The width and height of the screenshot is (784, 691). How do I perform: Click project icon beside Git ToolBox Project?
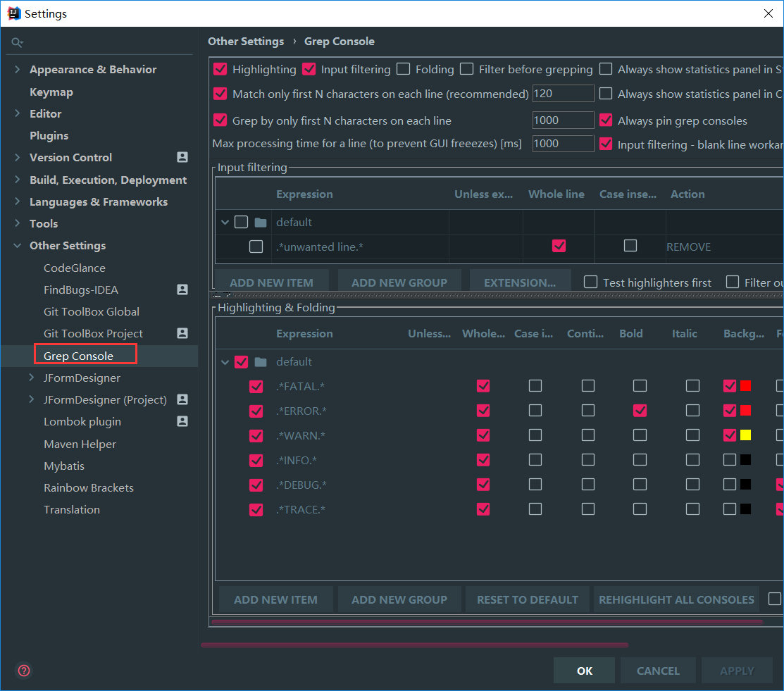(x=182, y=333)
